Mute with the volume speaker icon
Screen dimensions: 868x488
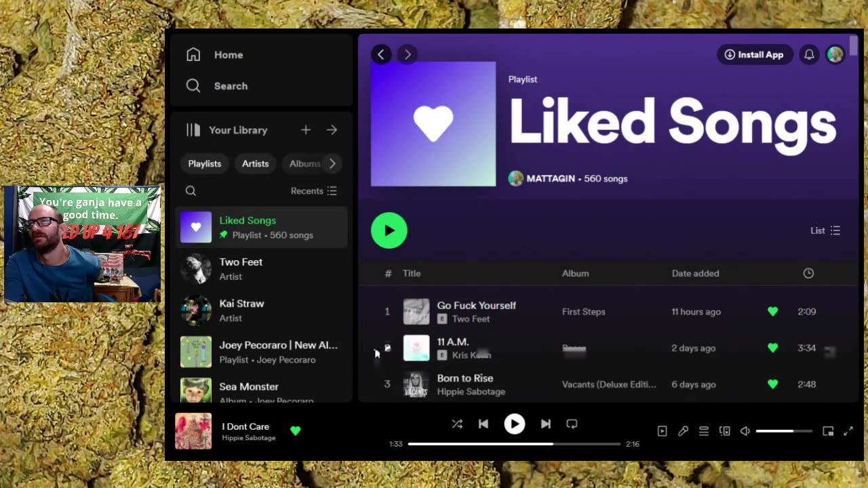745,431
